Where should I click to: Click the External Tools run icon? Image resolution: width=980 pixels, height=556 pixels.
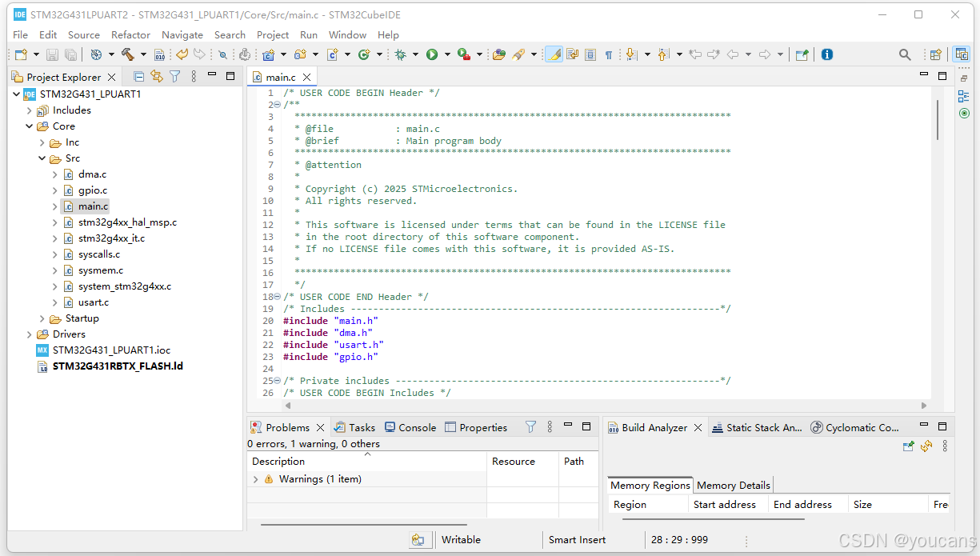click(464, 54)
